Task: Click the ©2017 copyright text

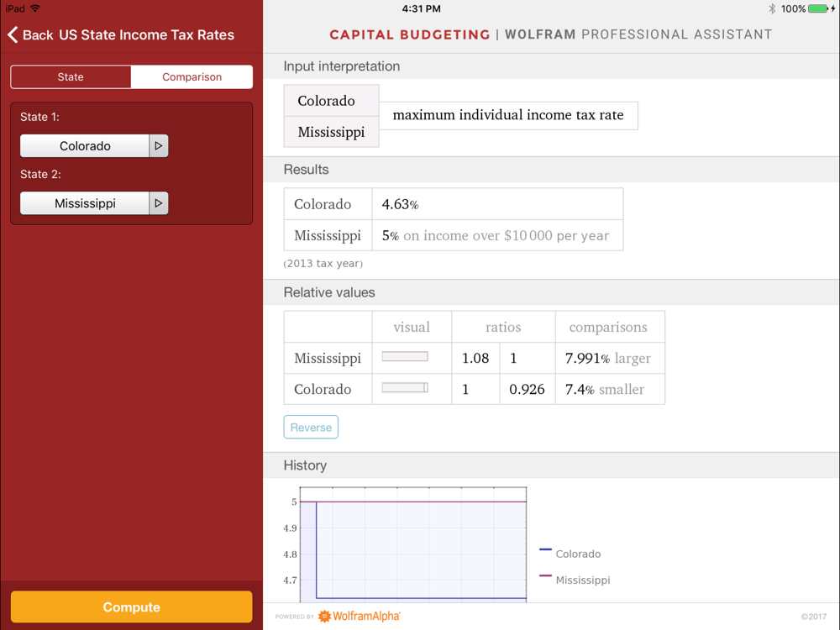Action: [814, 617]
